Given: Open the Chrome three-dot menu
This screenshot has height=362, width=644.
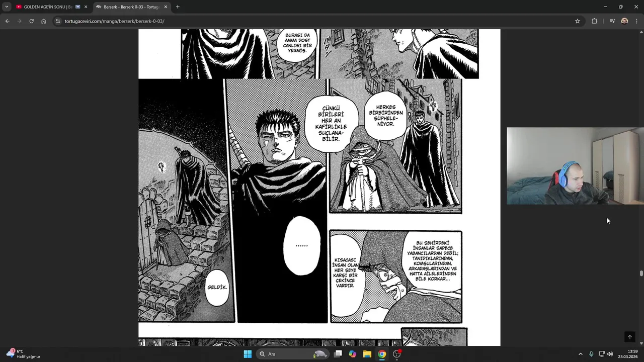Looking at the screenshot, I should (637, 21).
